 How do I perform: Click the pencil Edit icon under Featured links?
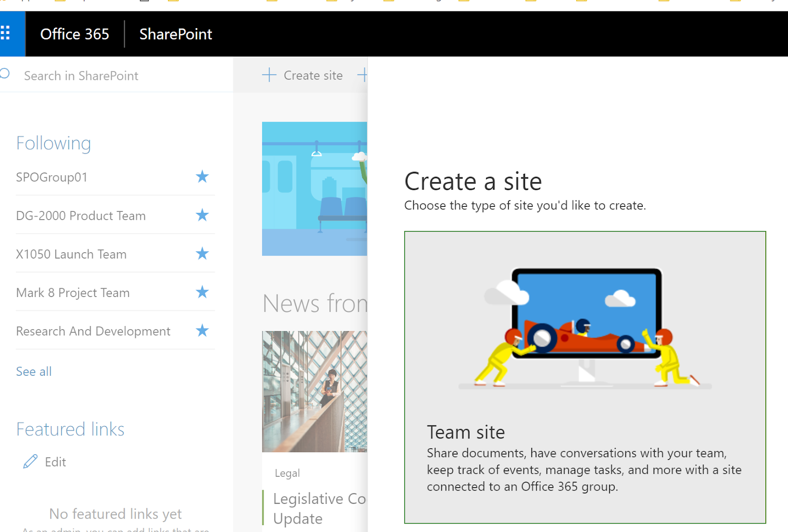click(31, 462)
